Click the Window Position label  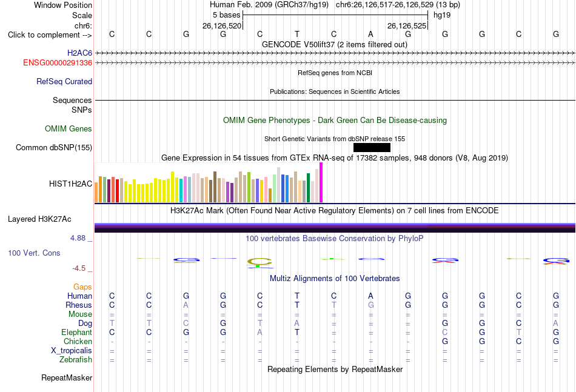pyautogui.click(x=63, y=5)
